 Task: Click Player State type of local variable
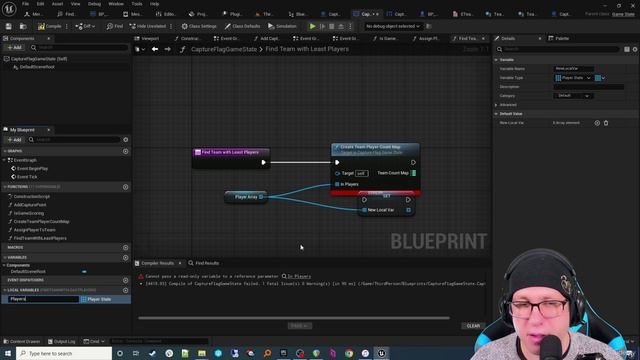pyautogui.click(x=96, y=299)
